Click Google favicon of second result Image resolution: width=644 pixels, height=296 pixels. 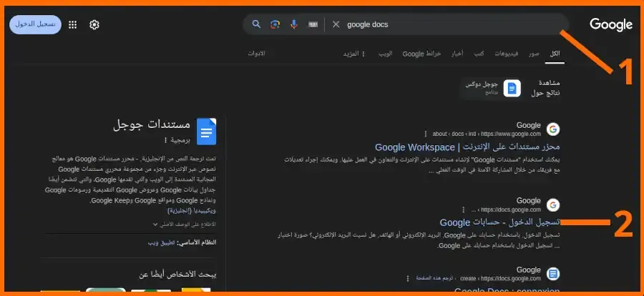pos(553,205)
